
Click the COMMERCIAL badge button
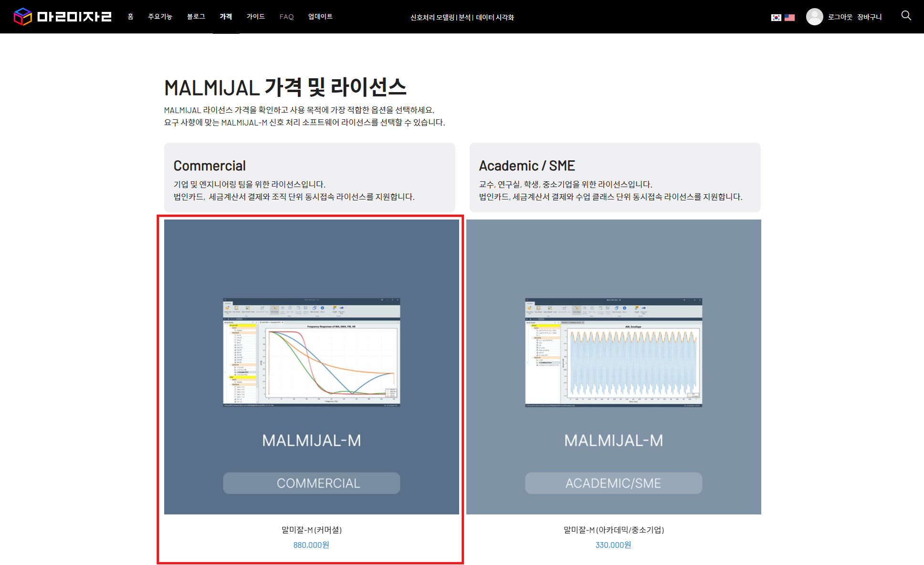pyautogui.click(x=312, y=483)
